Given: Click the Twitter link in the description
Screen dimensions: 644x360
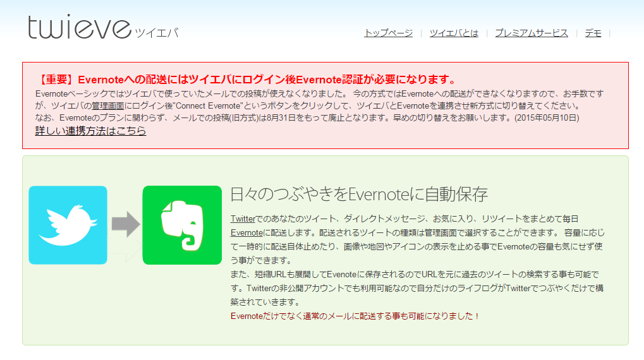Looking at the screenshot, I should coord(243,219).
